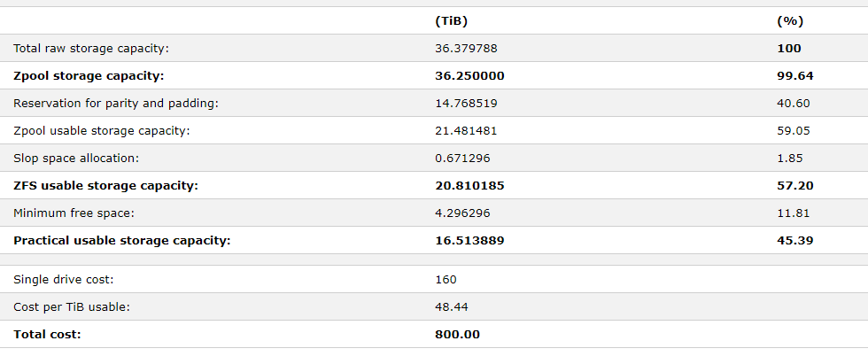Click the 36.250000 zpool capacity value

(x=469, y=76)
